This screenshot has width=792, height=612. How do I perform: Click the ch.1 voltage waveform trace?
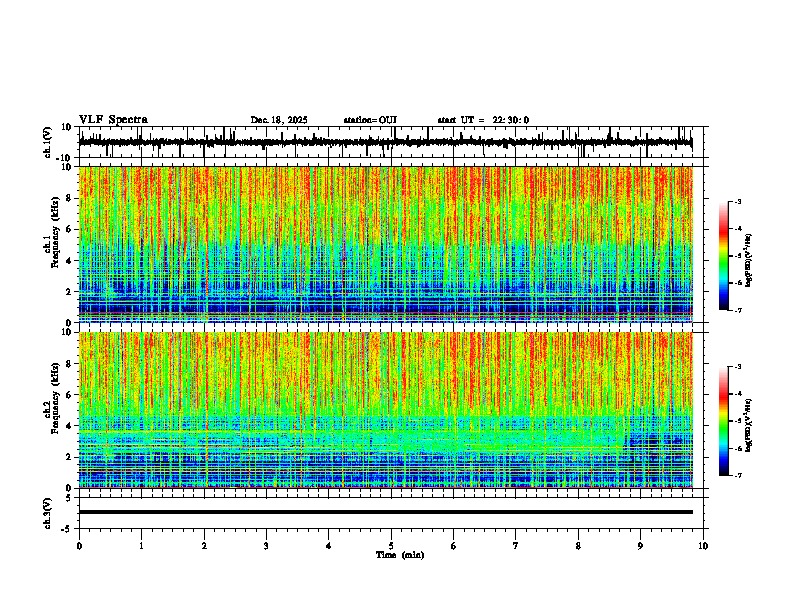tap(386, 142)
